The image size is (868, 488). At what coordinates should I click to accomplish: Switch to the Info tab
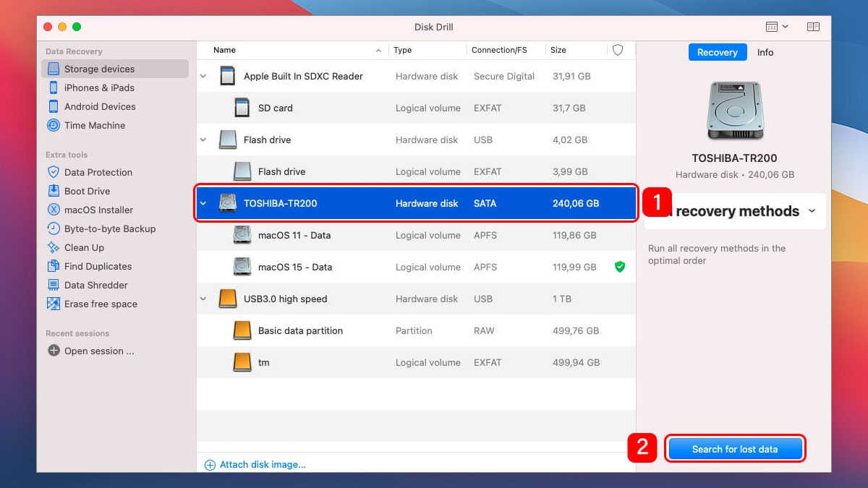point(765,52)
